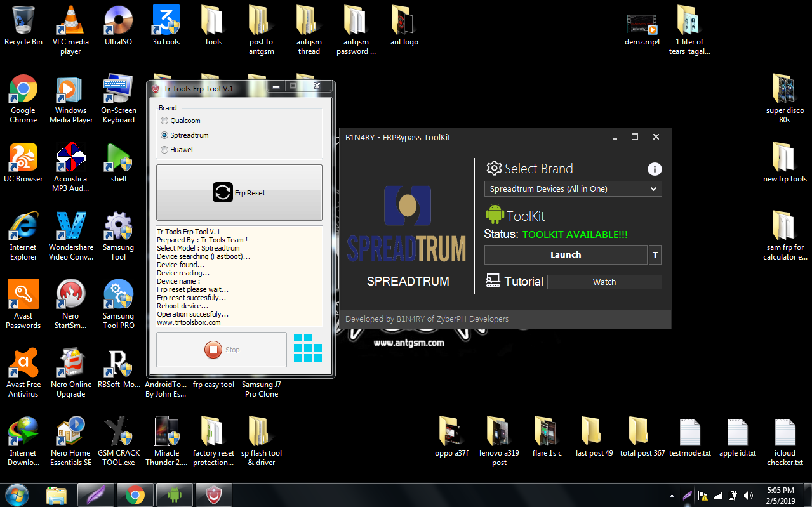
Task: Select GSM CRACK TOOL.exe desktop icon
Action: [x=118, y=442]
